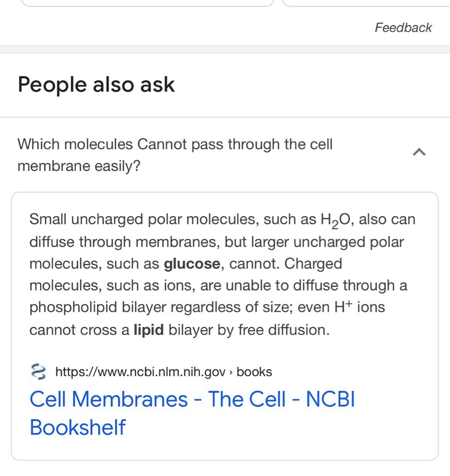450x476 pixels.
Task: Click the bold word 'lipid' in snippet
Action: click(148, 330)
